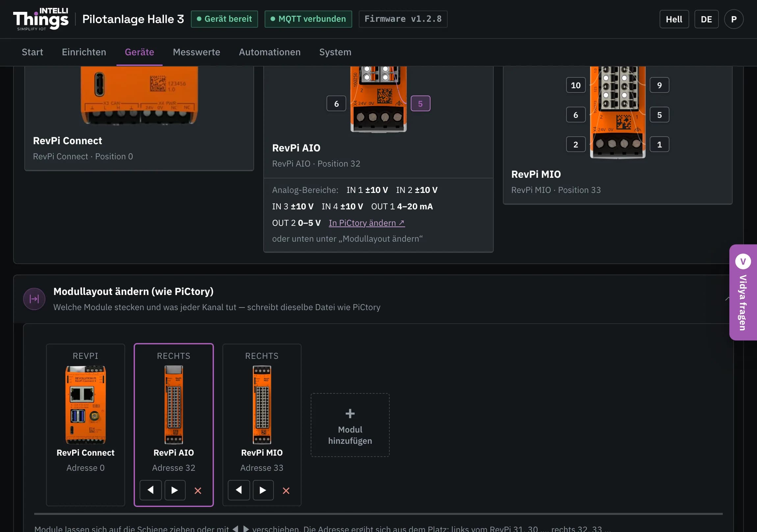Viewport: 757px width, 532px height.
Task: Select the RevPi MIO layout thumbnail
Action: [x=262, y=405]
